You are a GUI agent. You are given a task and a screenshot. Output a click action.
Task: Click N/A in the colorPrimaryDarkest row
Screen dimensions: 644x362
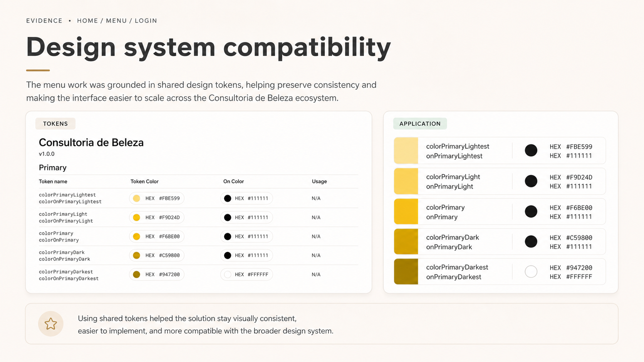click(316, 275)
